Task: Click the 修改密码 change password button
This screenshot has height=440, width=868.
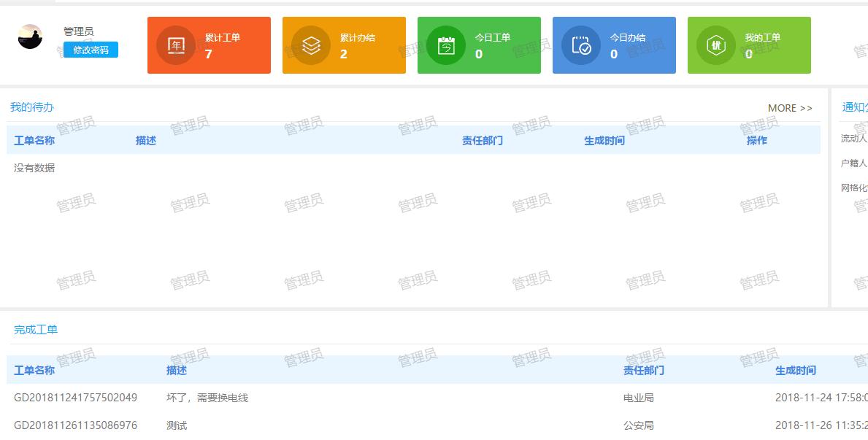Action: (89, 50)
